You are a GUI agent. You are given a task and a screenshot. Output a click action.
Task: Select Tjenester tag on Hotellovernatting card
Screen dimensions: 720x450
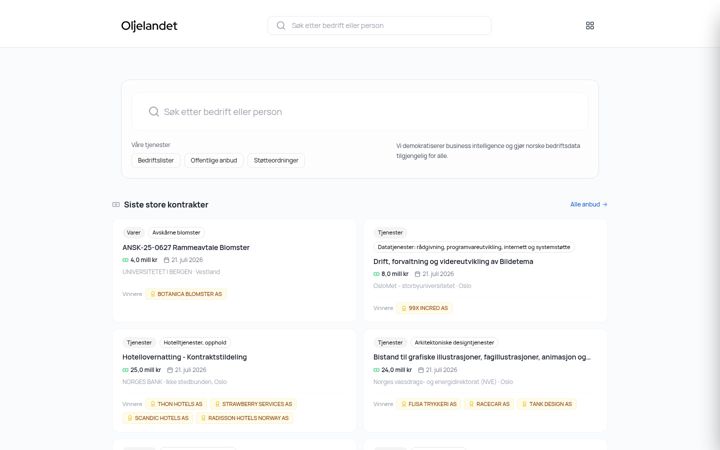[139, 343]
